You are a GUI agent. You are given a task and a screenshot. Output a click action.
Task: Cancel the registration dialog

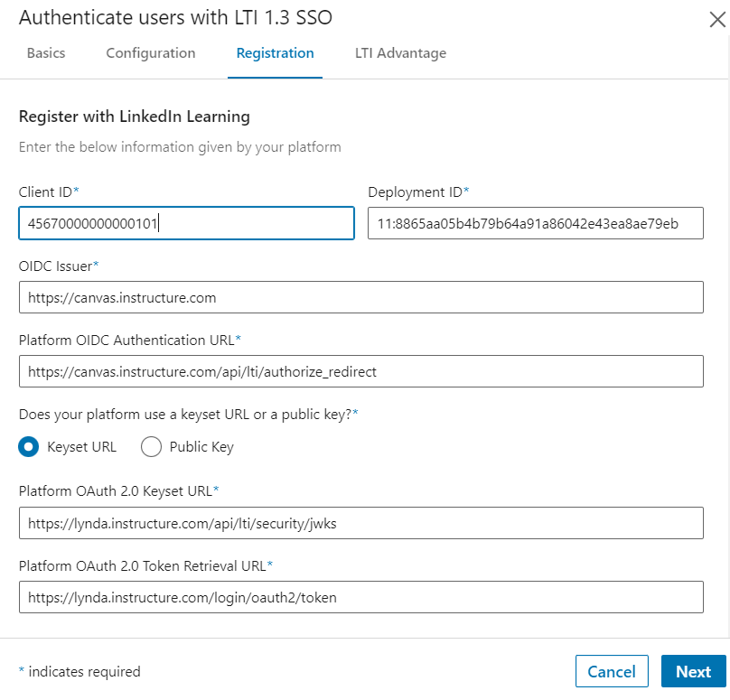point(612,671)
